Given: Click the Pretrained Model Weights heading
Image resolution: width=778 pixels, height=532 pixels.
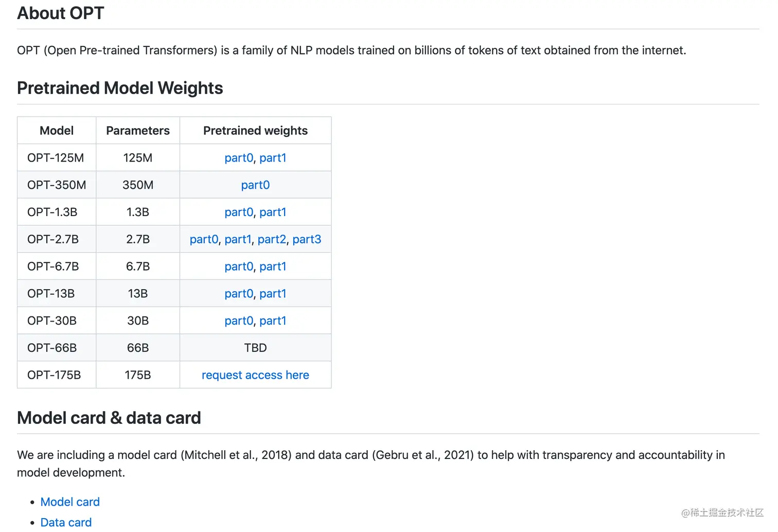Looking at the screenshot, I should [120, 88].
